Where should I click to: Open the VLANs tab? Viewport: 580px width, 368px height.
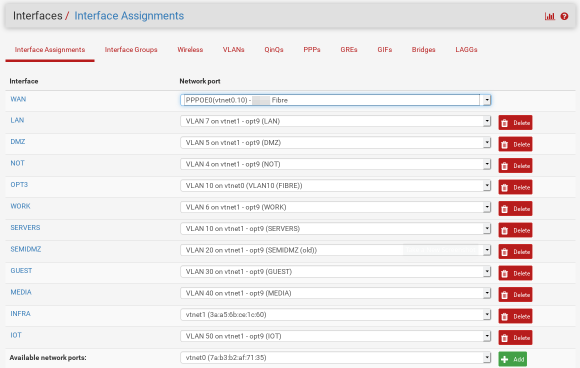click(233, 50)
